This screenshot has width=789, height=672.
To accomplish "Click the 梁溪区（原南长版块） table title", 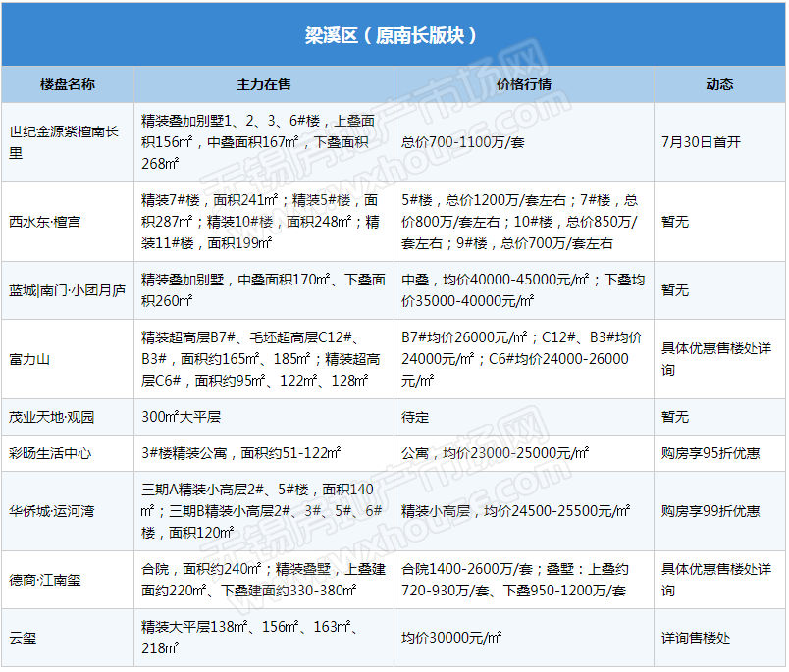I will [x=393, y=35].
